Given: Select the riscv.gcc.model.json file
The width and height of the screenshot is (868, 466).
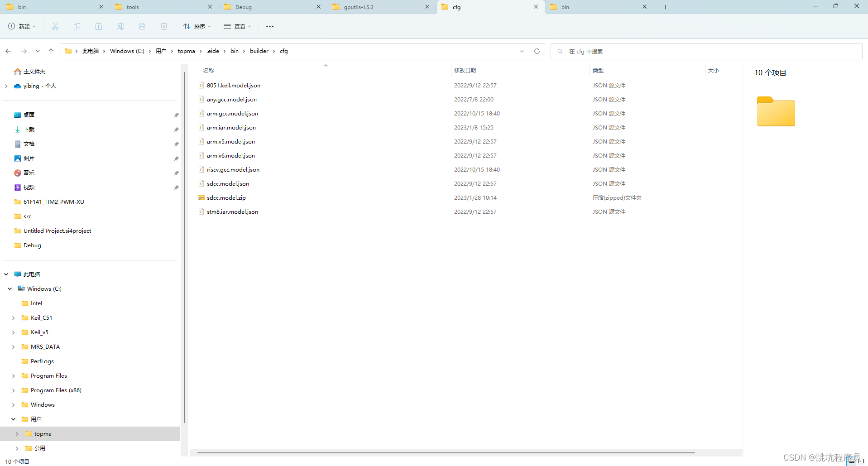Looking at the screenshot, I should click(x=233, y=169).
